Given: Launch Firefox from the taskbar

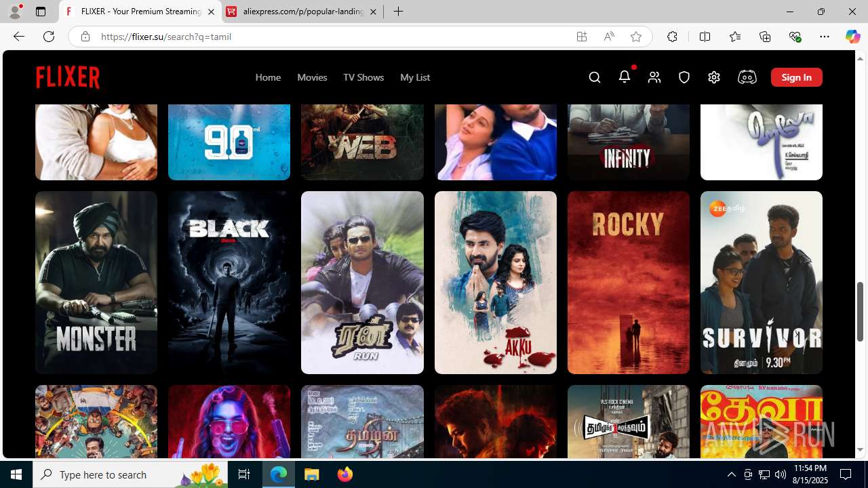Looking at the screenshot, I should point(345,474).
